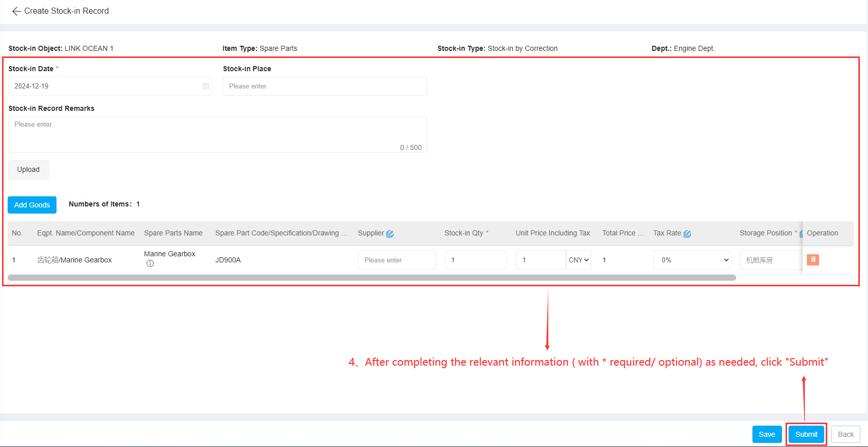Click the Stock-in by Correction type text
This screenshot has width=868, height=447.
coord(523,48)
